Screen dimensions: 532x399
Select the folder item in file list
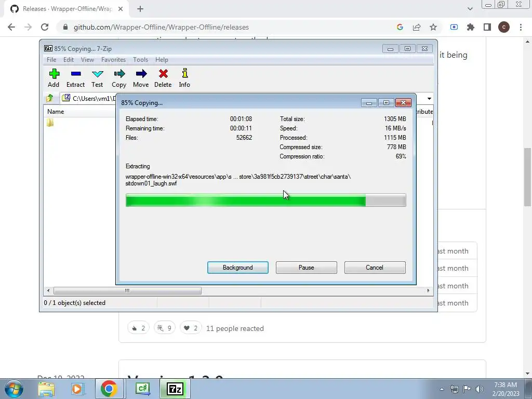click(x=50, y=123)
